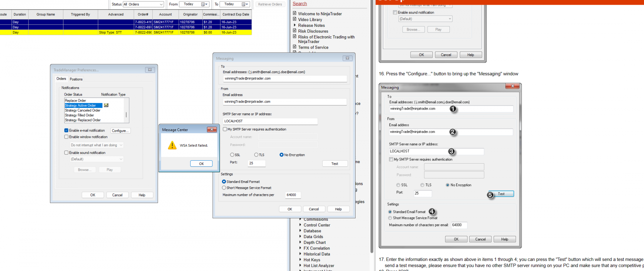The image size is (644, 271).
Task: Sort by the Duration column header
Action: 20,14
